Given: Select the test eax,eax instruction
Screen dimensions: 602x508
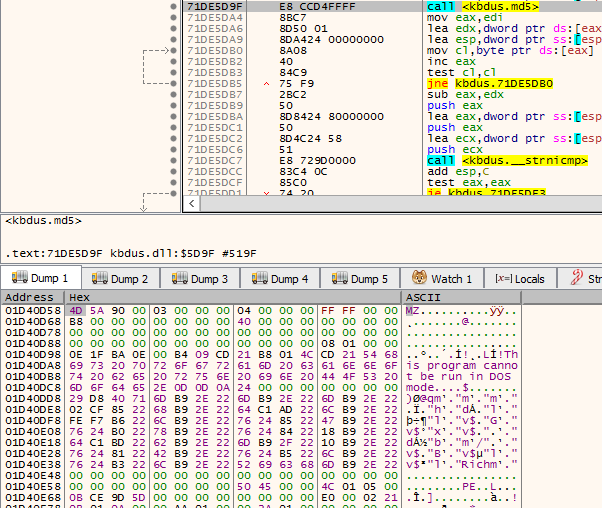Looking at the screenshot, I should [469, 182].
